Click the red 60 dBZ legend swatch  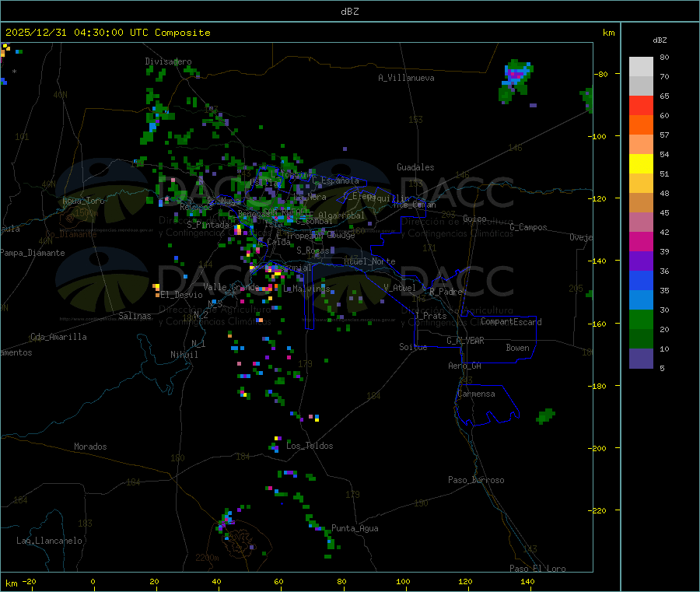tap(641, 105)
